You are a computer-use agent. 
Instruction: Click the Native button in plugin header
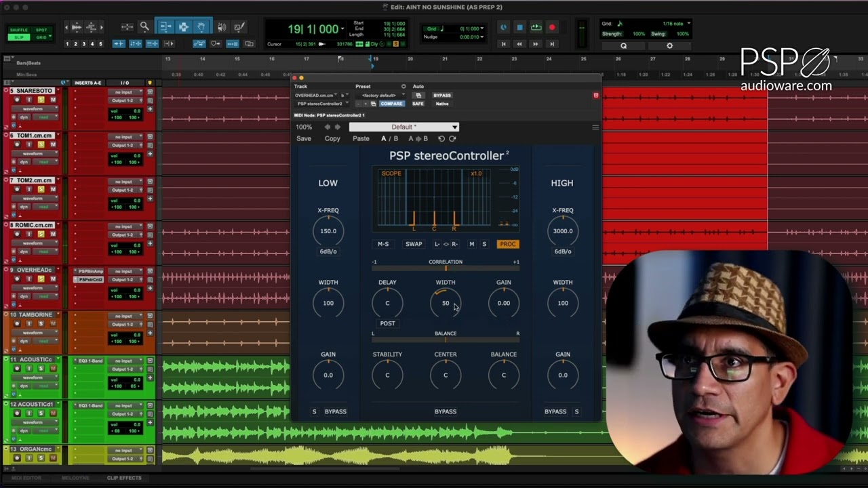coord(442,104)
